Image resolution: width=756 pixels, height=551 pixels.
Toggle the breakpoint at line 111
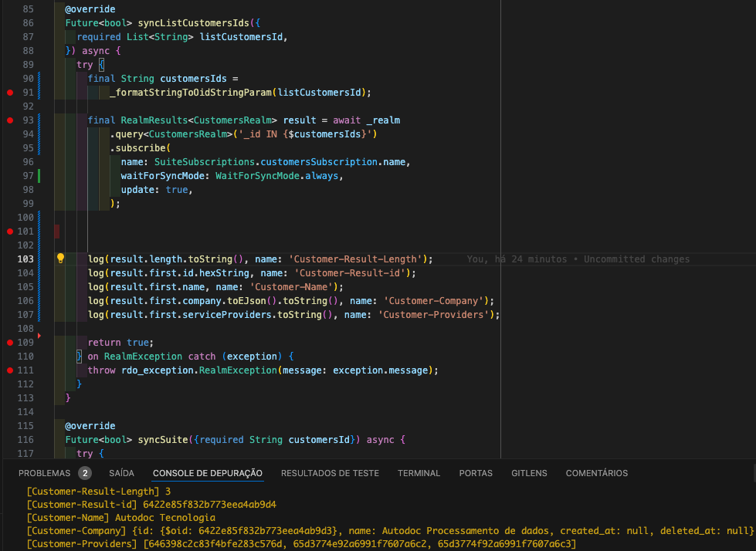tap(10, 370)
